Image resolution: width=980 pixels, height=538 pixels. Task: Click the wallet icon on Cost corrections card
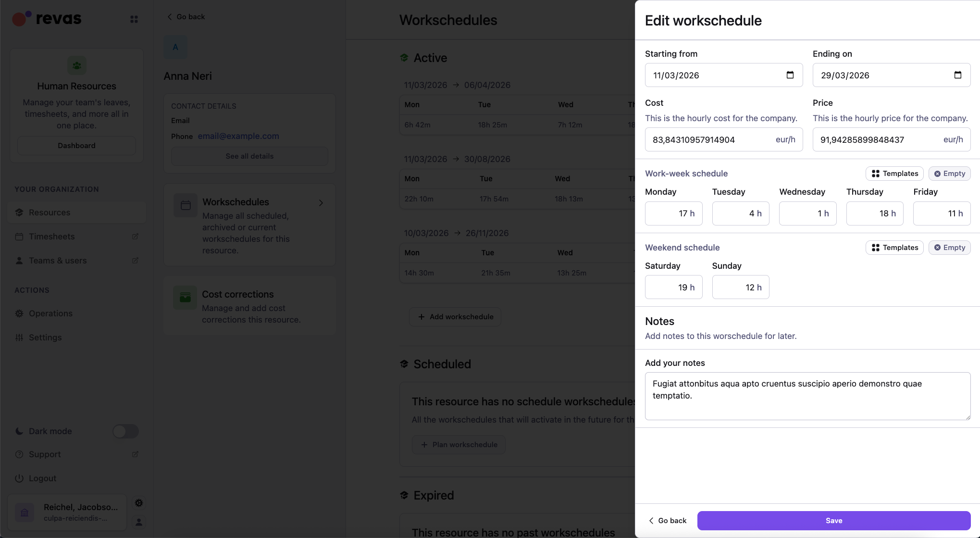pos(185,297)
